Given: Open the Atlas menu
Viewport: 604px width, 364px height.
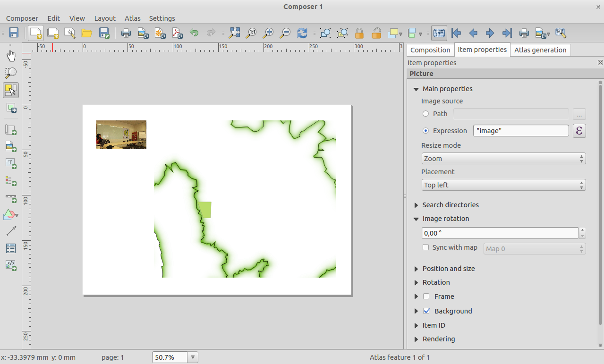Looking at the screenshot, I should point(132,18).
